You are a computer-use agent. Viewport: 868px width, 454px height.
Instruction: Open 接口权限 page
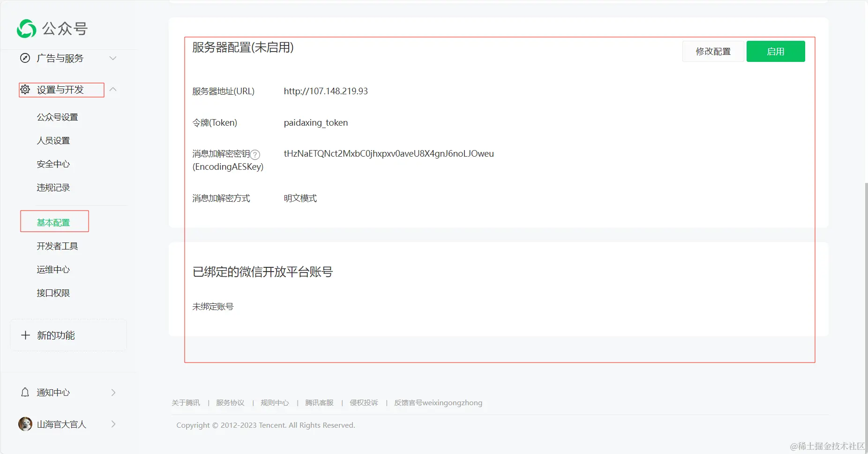pos(53,293)
